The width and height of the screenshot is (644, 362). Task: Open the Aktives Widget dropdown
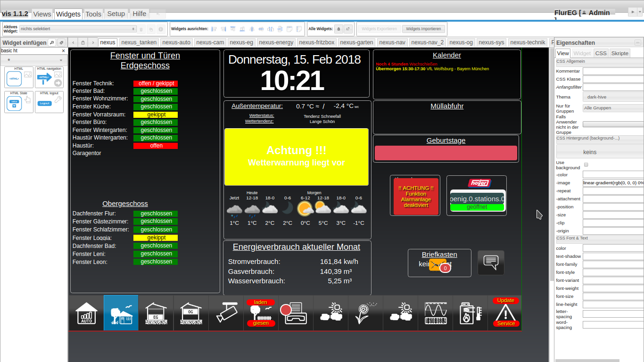click(x=78, y=29)
